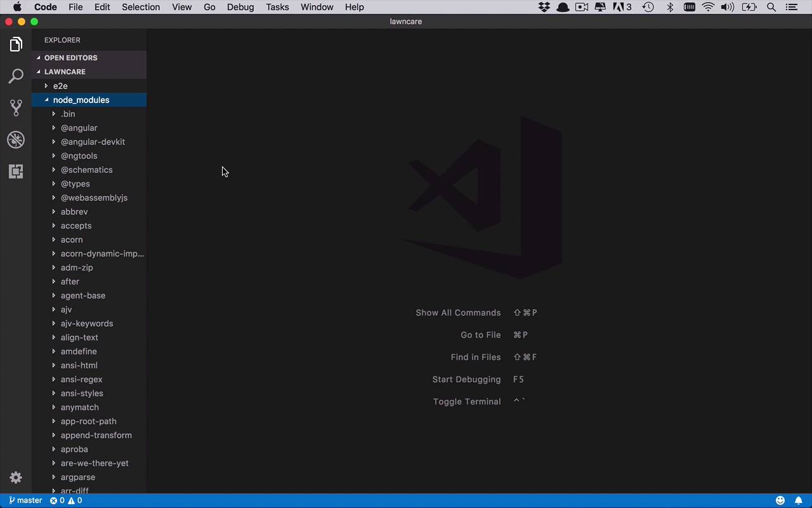This screenshot has width=812, height=508.
Task: Click the master branch status item
Action: pos(25,500)
